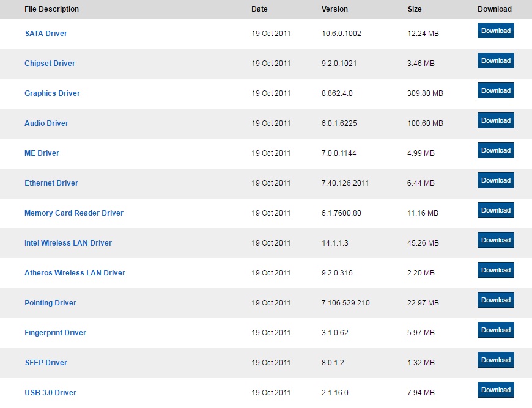Click the 3.46 MB size value
The height and width of the screenshot is (408, 532).
421,64
